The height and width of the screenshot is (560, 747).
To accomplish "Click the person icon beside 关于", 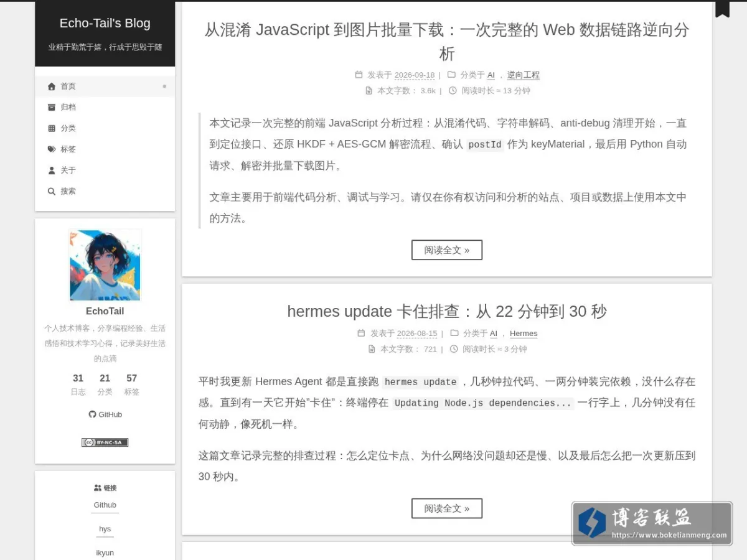I will point(52,170).
